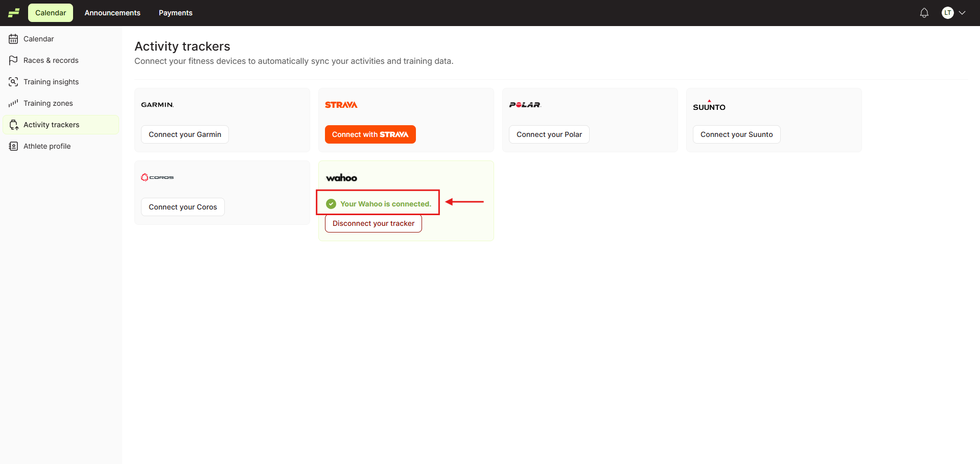Click the LT user avatar

point(948,13)
